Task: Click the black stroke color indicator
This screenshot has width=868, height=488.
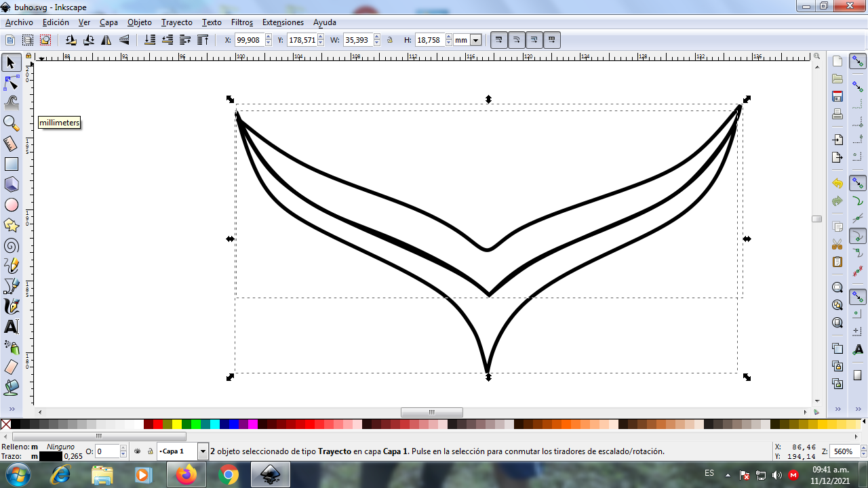Action: pos(51,456)
